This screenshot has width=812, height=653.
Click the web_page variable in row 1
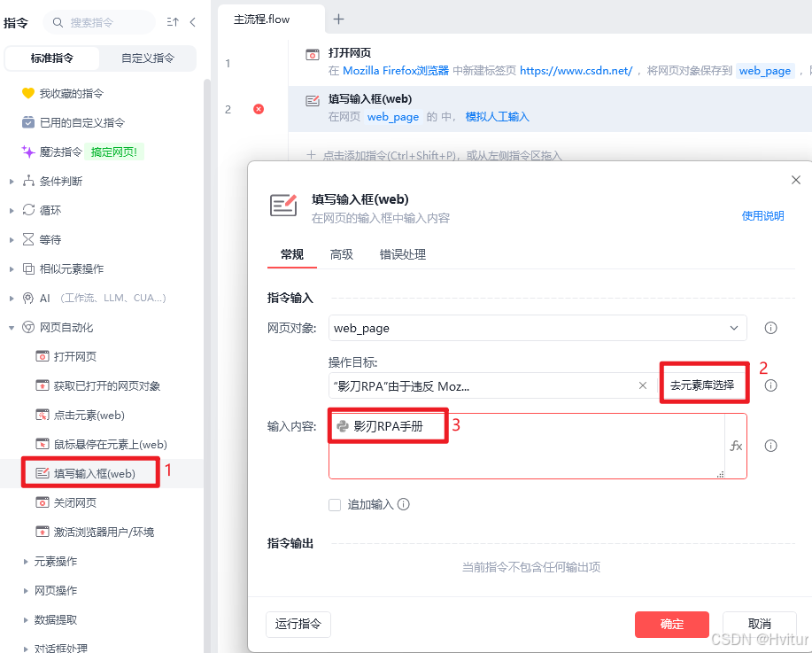pyautogui.click(x=765, y=71)
